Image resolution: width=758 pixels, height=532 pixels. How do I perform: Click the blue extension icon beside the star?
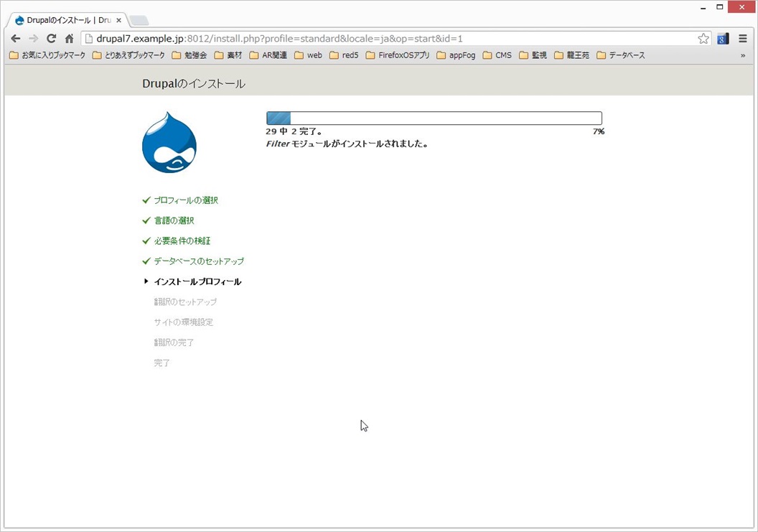pyautogui.click(x=723, y=39)
